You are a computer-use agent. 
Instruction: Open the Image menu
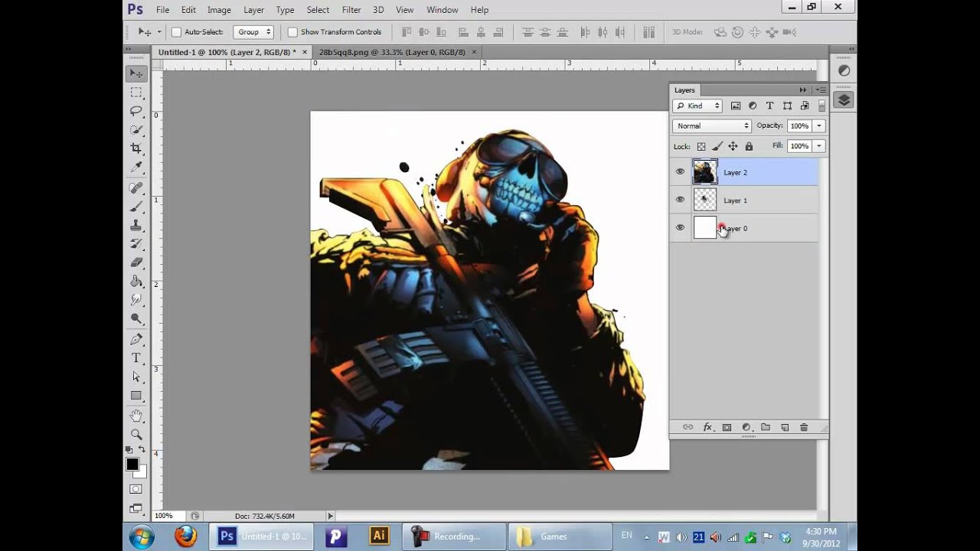click(219, 10)
